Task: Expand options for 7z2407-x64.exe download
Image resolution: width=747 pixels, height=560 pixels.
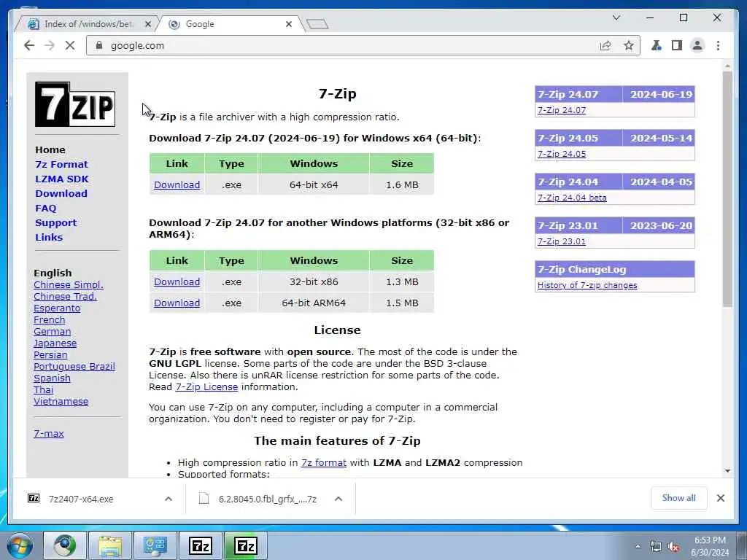Action: (x=169, y=499)
